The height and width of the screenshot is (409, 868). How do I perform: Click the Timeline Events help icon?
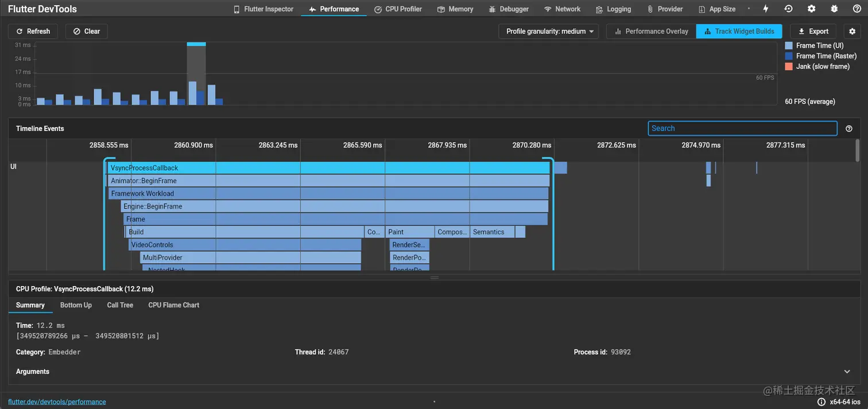pos(849,129)
